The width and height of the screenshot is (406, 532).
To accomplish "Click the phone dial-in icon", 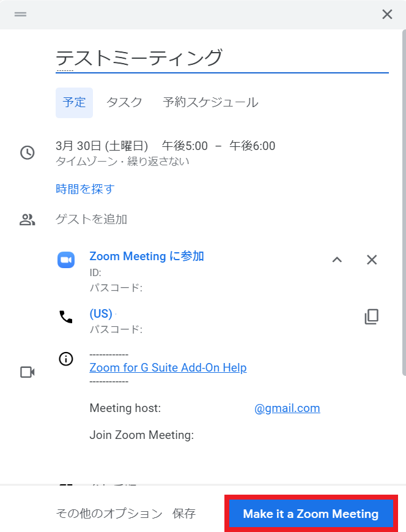I will (x=65, y=316).
